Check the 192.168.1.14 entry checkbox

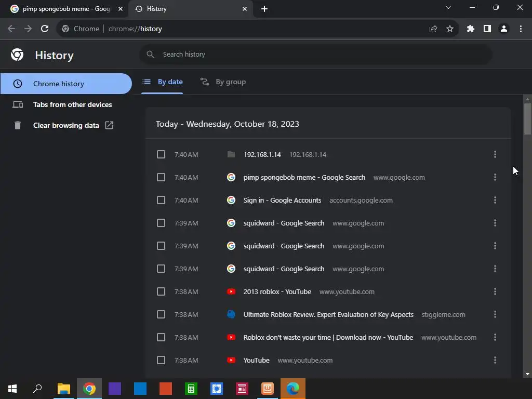[x=161, y=154]
